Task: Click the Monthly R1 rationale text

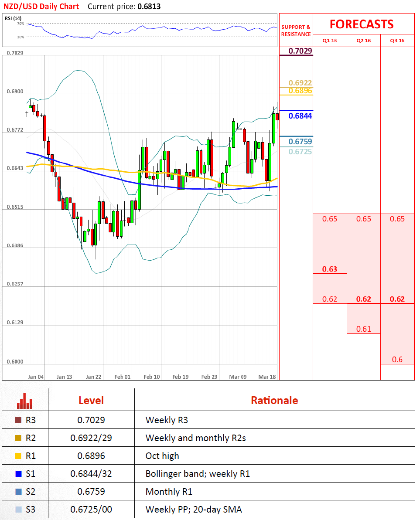Action: click(x=169, y=492)
